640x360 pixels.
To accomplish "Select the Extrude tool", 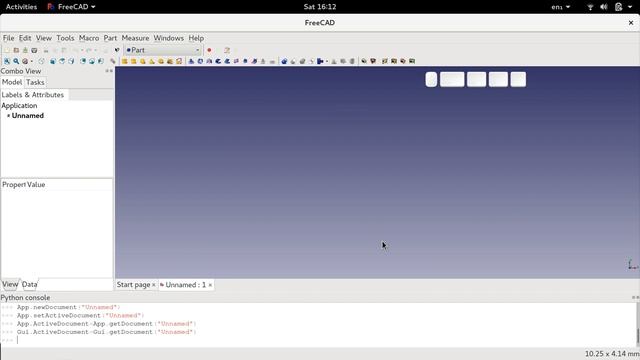I will 191,61.
